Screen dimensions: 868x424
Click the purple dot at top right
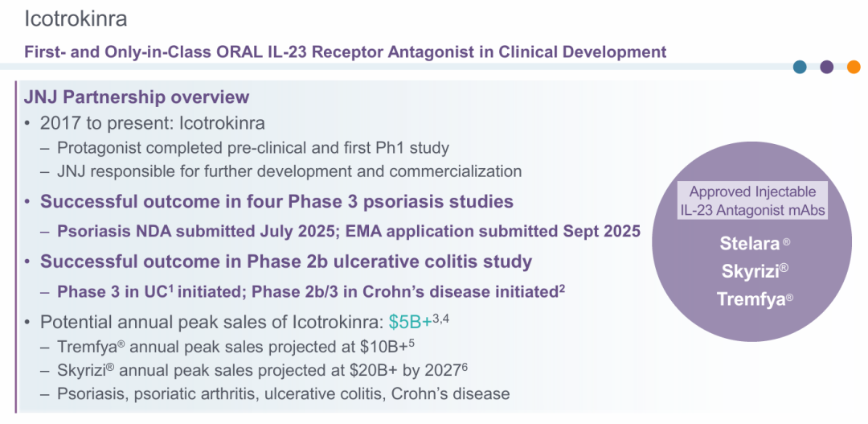[x=826, y=67]
